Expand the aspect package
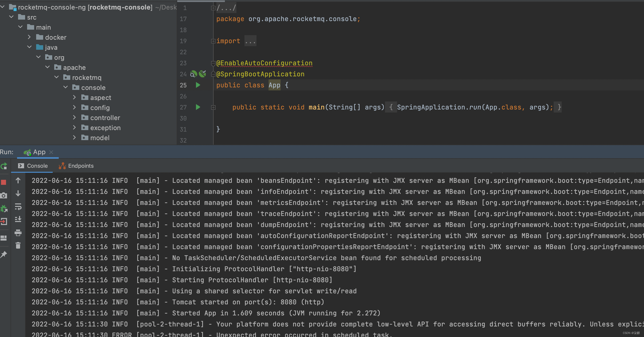The image size is (644, 337). tap(74, 97)
